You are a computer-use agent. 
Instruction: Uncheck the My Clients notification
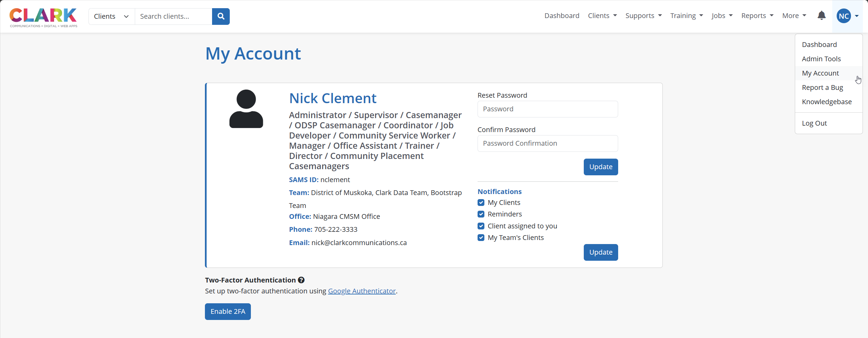481,203
